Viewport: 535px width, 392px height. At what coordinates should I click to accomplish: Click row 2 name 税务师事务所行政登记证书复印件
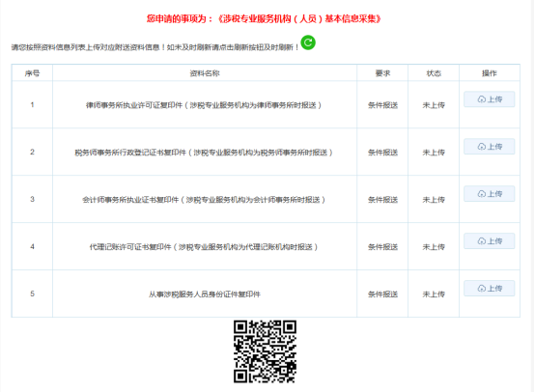(204, 153)
